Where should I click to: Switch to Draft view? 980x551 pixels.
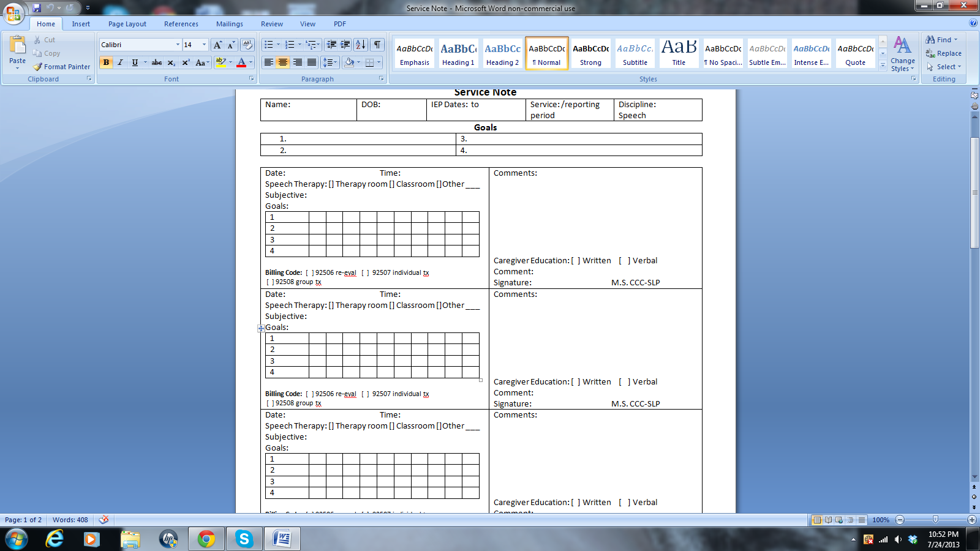(862, 520)
